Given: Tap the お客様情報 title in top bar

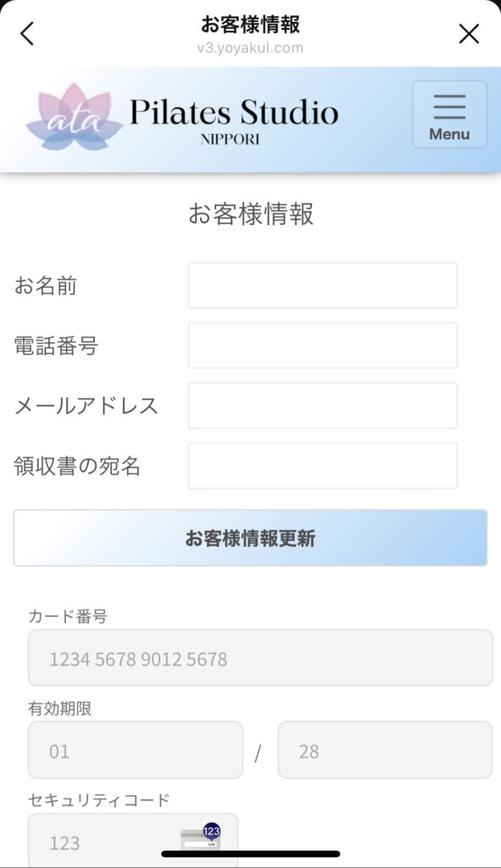Looking at the screenshot, I should click(x=250, y=25).
